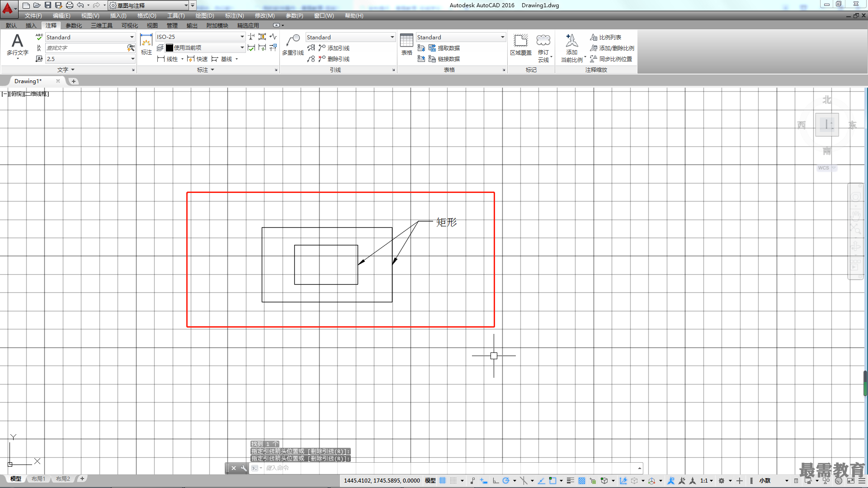The height and width of the screenshot is (488, 868).
Task: Switch to the 参数化 ribbon tab
Action: point(74,25)
